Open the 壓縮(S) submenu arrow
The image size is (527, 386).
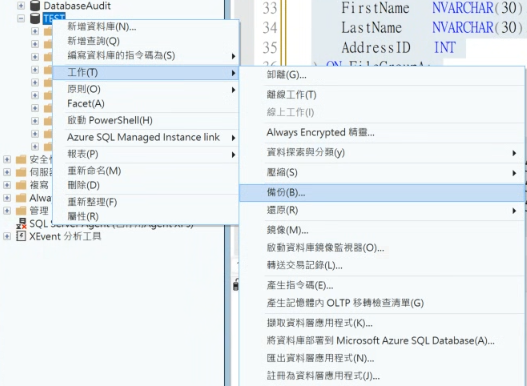point(514,173)
